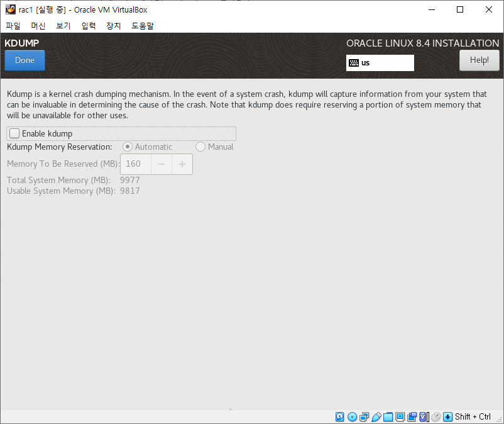Screen dimensions: 504x424
Task: Decrease reserved memory with minus button
Action: 162,164
